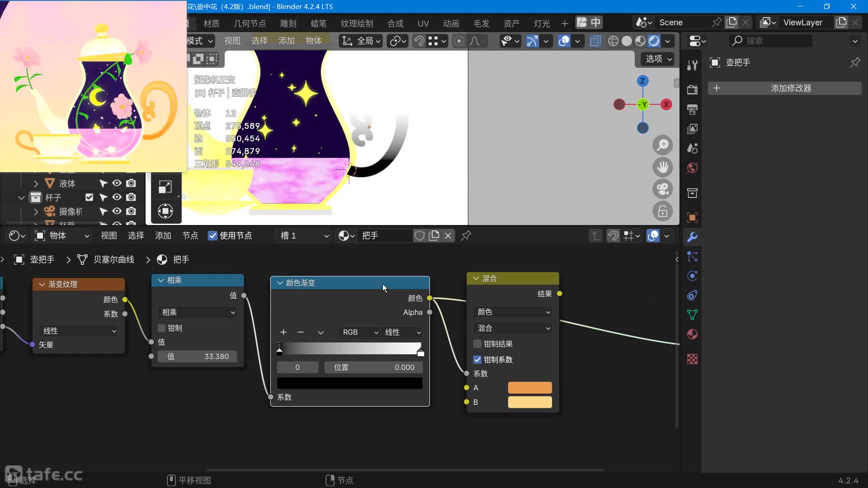
Task: Collapse the 渐变纹理 node
Action: tap(42, 284)
